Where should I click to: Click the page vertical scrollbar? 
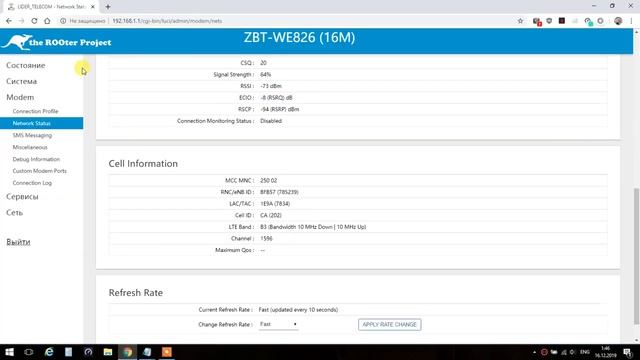tap(636, 256)
